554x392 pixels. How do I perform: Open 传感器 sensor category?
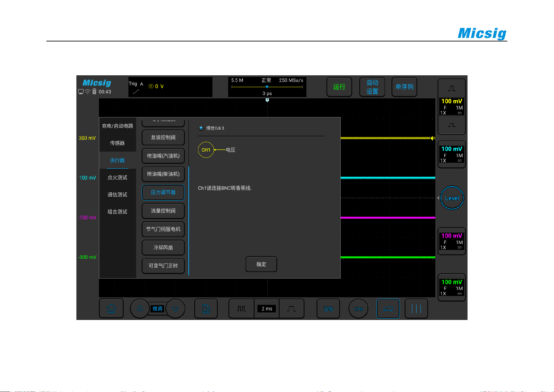click(117, 143)
